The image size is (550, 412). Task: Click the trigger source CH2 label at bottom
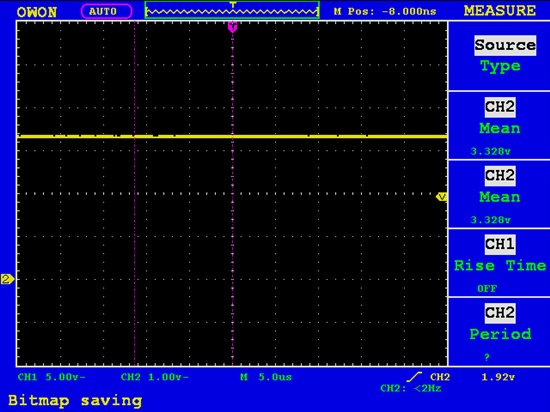(440, 377)
